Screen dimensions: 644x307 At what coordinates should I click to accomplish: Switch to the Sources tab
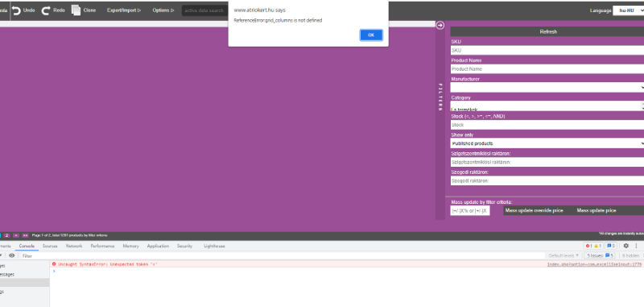pos(50,246)
